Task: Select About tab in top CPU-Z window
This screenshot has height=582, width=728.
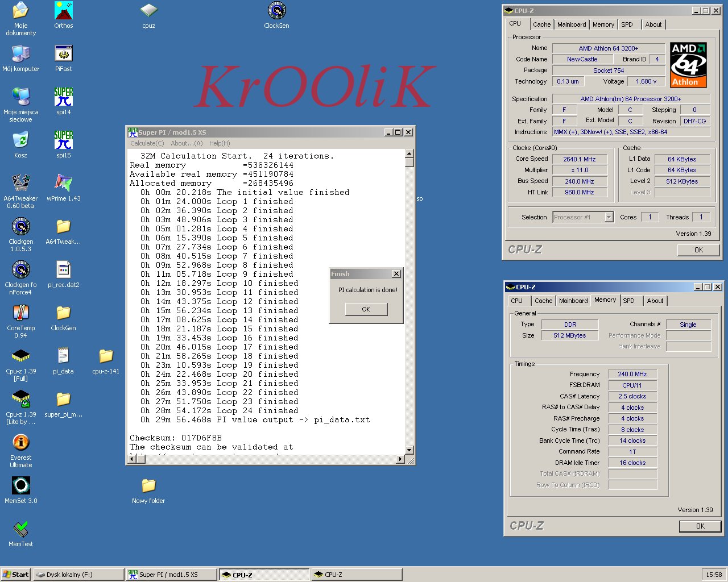Action: coord(653,24)
